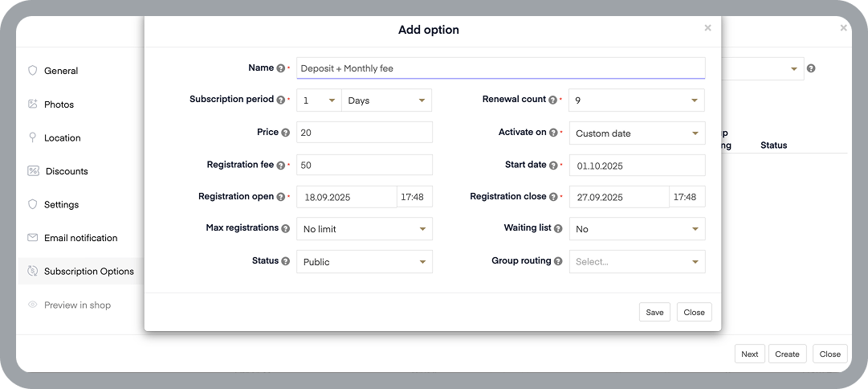Click the Max registrations help icon
Image resolution: width=868 pixels, height=389 pixels.
[286, 228]
